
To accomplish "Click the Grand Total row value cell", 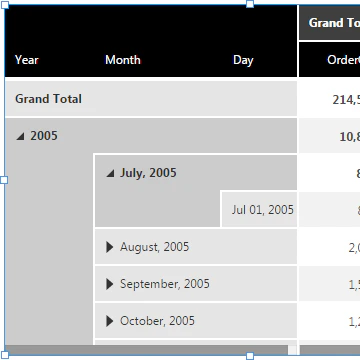I will [329, 99].
